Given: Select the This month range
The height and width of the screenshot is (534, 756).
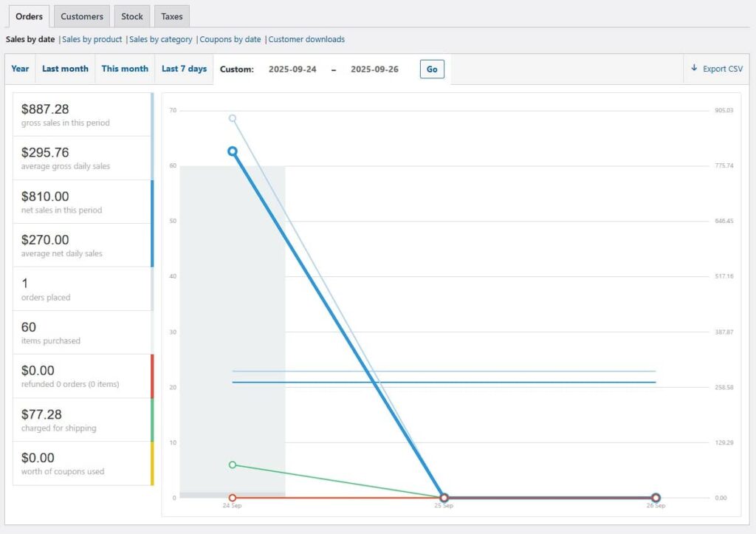Looking at the screenshot, I should coord(125,69).
